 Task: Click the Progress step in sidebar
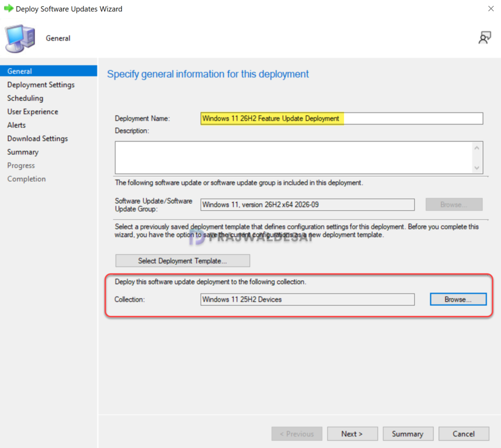pyautogui.click(x=21, y=165)
